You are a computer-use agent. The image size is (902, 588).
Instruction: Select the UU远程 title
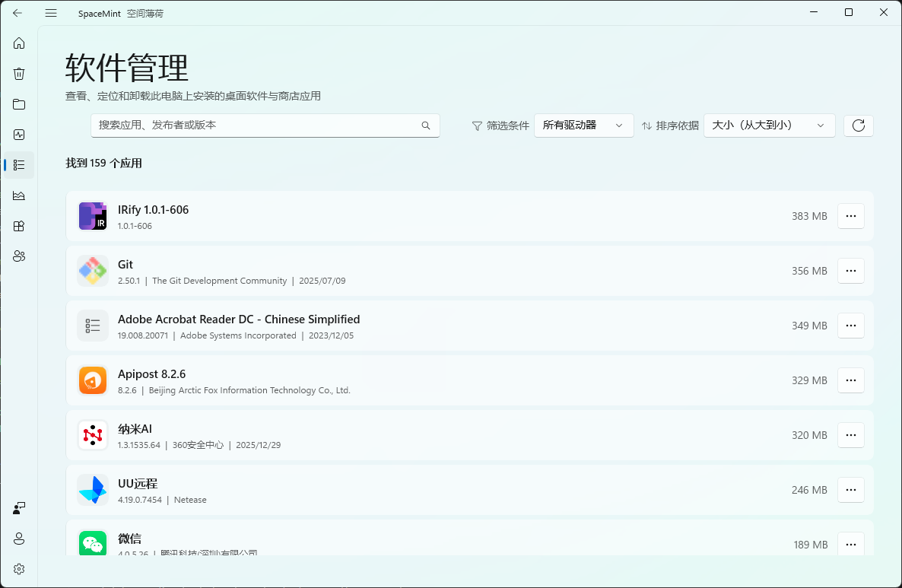[x=138, y=484]
